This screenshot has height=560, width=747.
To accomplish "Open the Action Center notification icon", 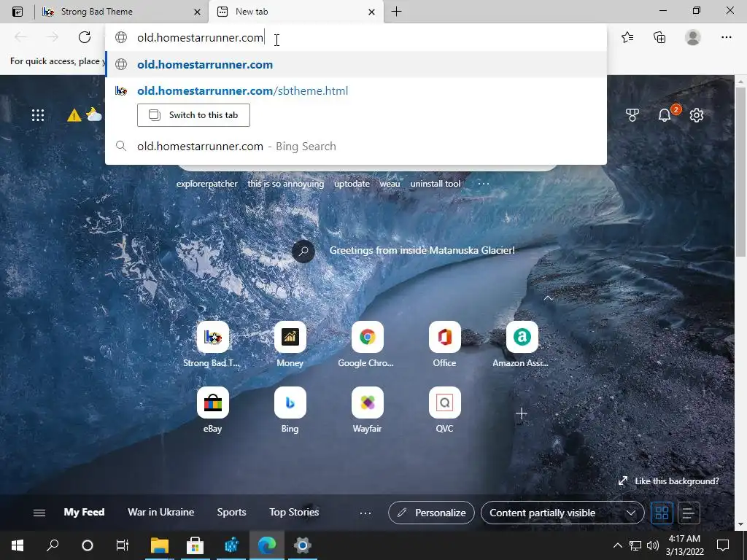I will tap(723, 545).
